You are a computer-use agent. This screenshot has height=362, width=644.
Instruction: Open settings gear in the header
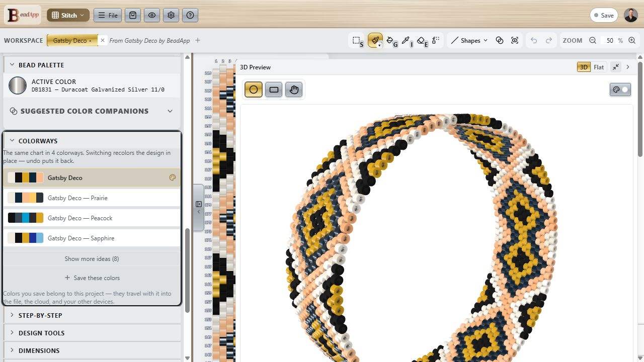point(171,15)
